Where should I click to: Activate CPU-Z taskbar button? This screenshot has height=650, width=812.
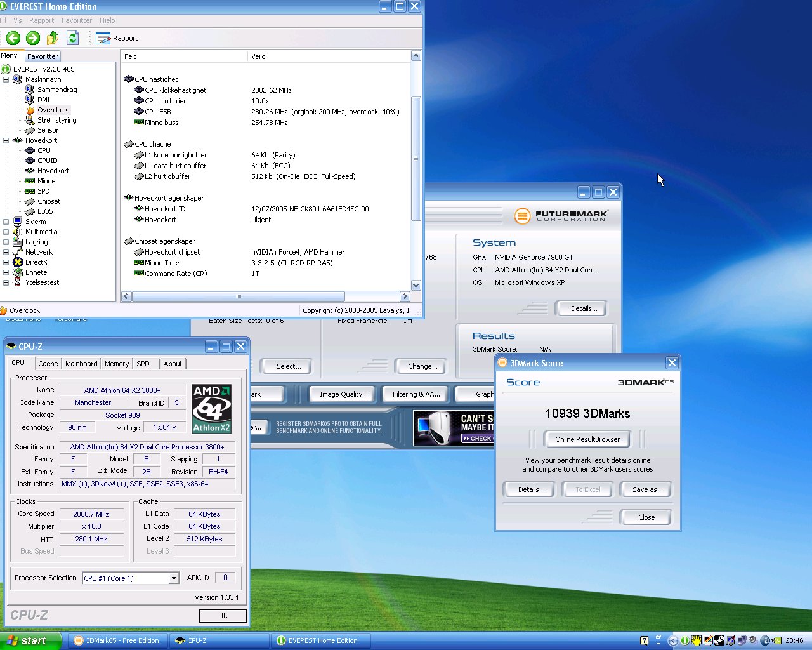(x=219, y=640)
